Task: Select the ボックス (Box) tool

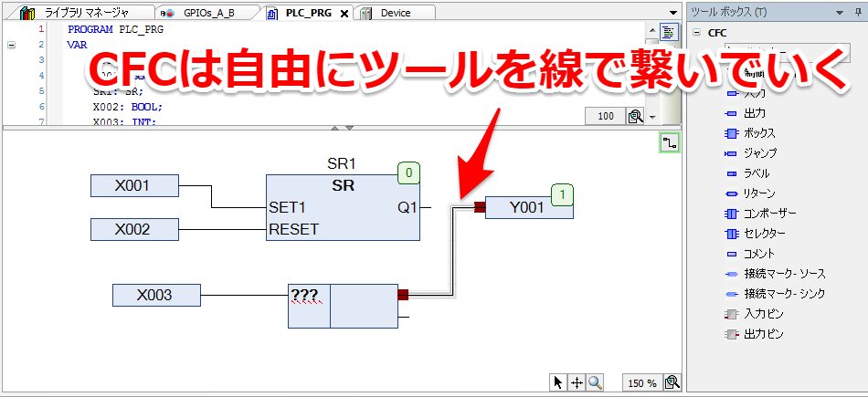Action: (x=758, y=133)
